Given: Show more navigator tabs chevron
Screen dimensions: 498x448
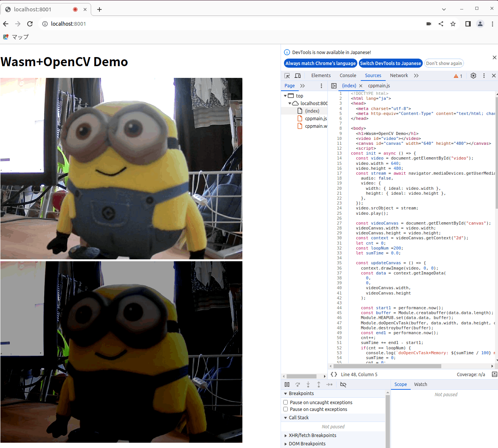Looking at the screenshot, I should tap(303, 86).
